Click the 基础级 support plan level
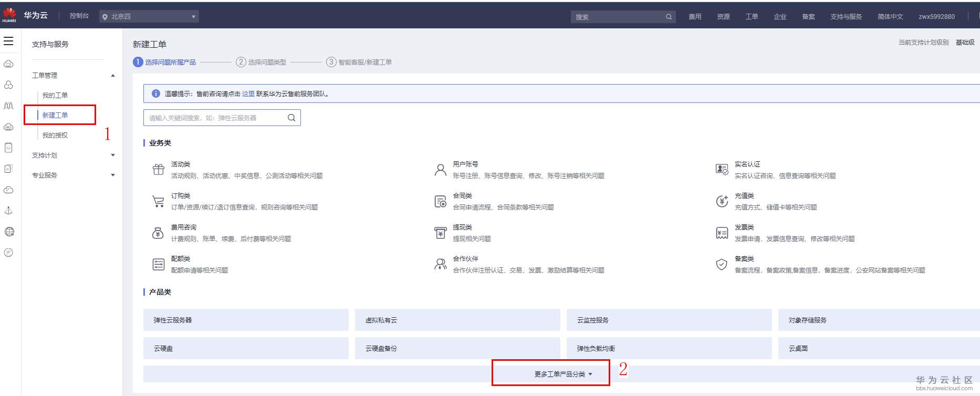 [x=965, y=43]
